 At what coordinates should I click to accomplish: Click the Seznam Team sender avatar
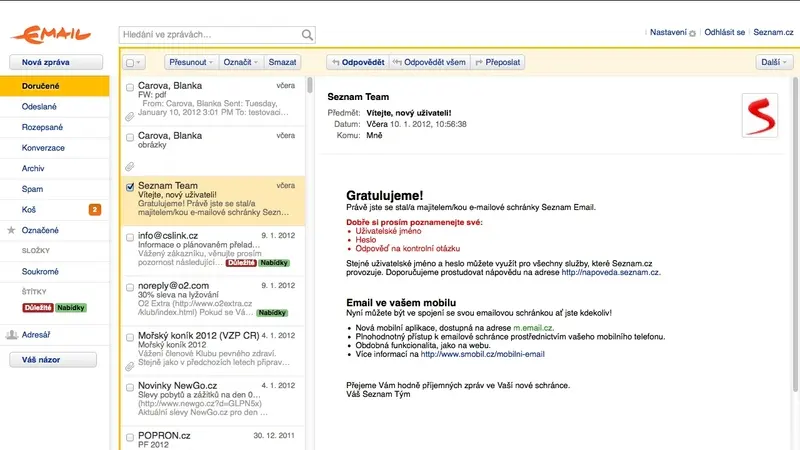click(760, 115)
